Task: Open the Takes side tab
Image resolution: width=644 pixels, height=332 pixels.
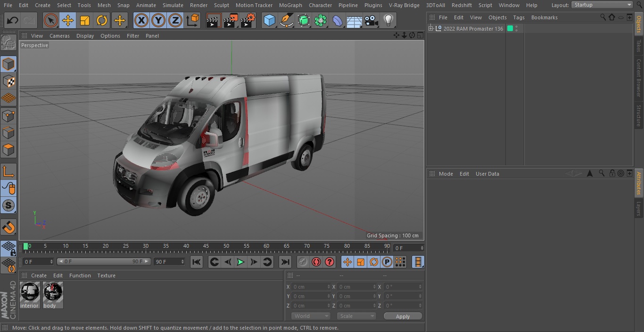Action: pyautogui.click(x=639, y=46)
